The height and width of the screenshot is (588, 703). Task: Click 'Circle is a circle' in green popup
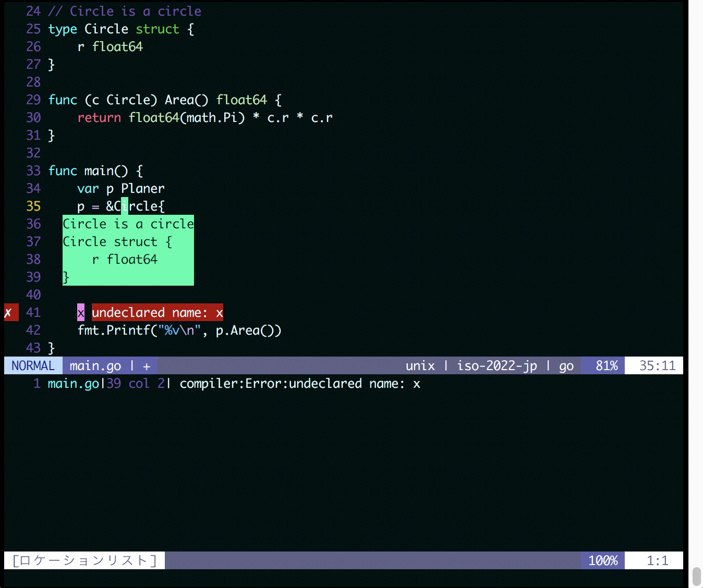click(128, 224)
